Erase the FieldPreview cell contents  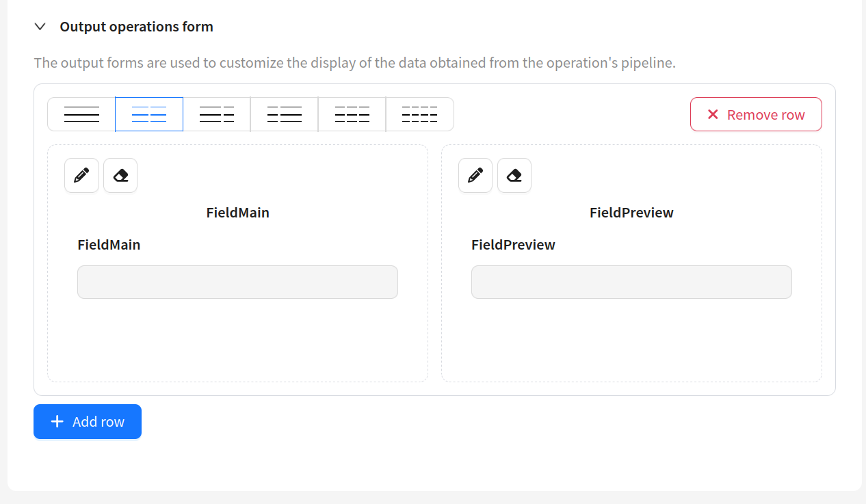514,176
